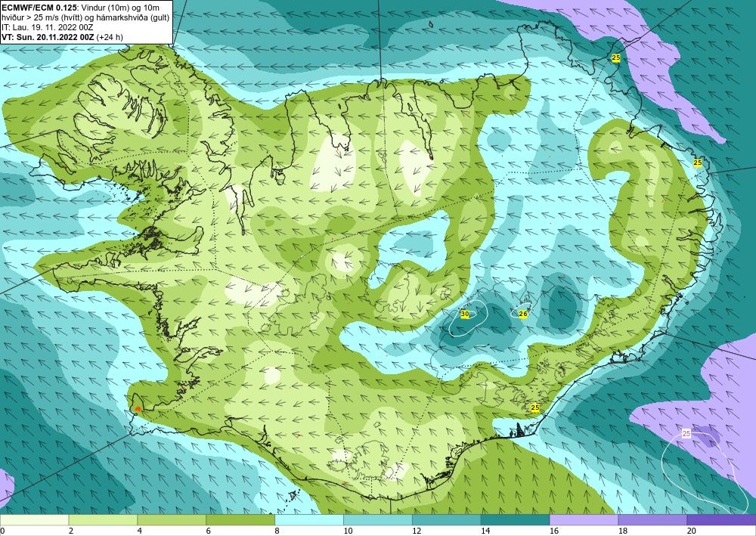Click the 4–6 green legend swatch
756x536 pixels.
point(172,519)
